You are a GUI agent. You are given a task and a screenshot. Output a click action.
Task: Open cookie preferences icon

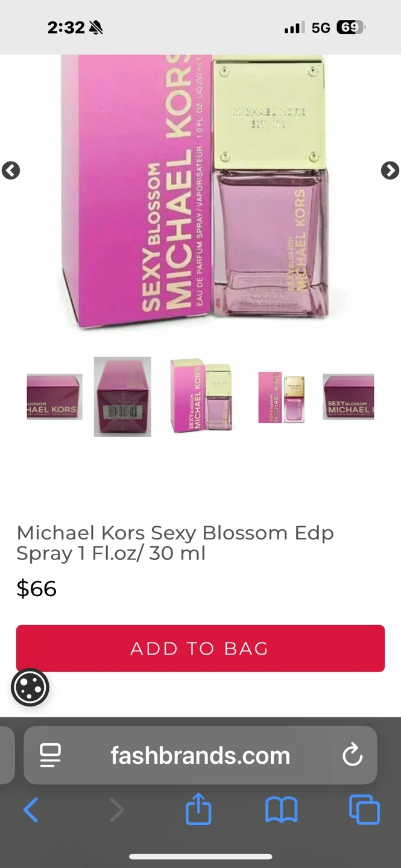click(x=30, y=687)
